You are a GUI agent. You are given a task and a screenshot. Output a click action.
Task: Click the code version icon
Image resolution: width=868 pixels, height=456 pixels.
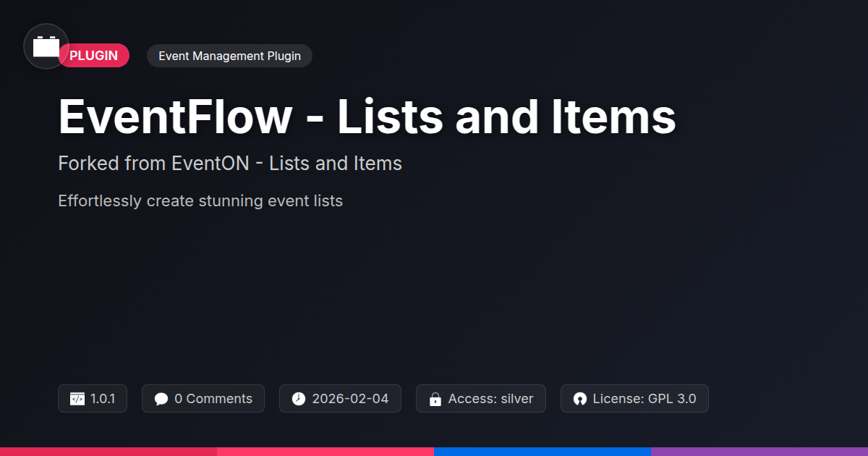pos(77,399)
